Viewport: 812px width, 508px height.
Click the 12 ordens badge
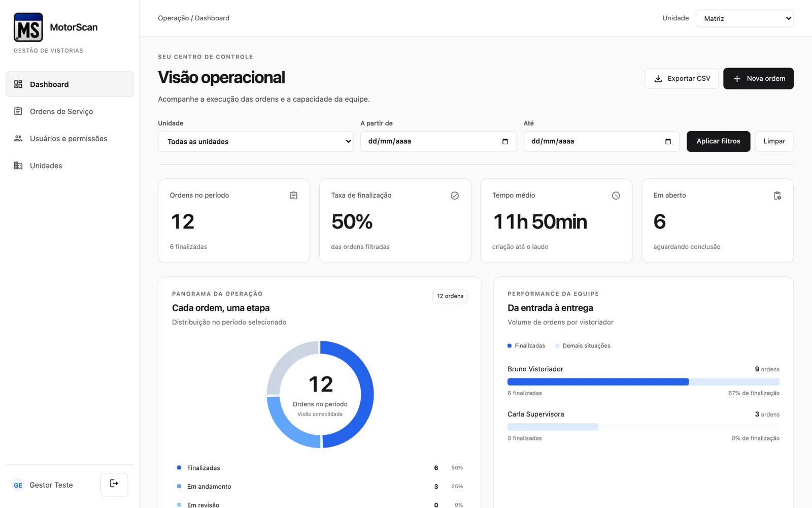pos(450,296)
